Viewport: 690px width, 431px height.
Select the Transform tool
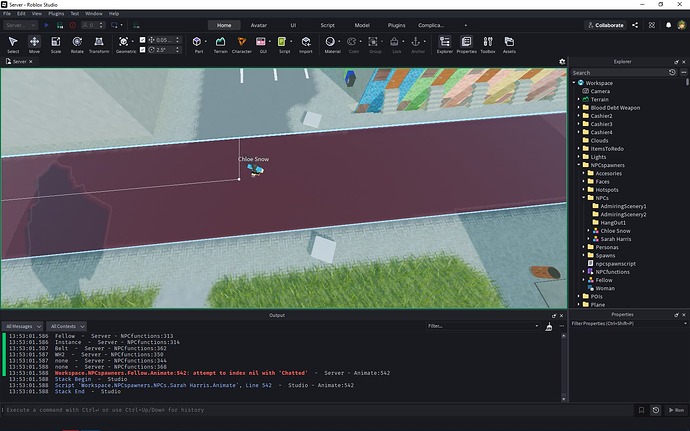point(99,44)
